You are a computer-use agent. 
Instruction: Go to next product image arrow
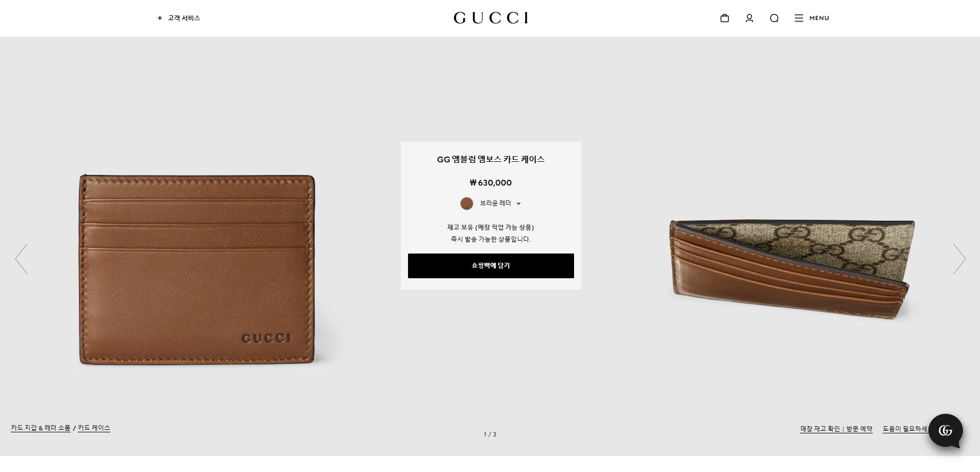coord(959,259)
